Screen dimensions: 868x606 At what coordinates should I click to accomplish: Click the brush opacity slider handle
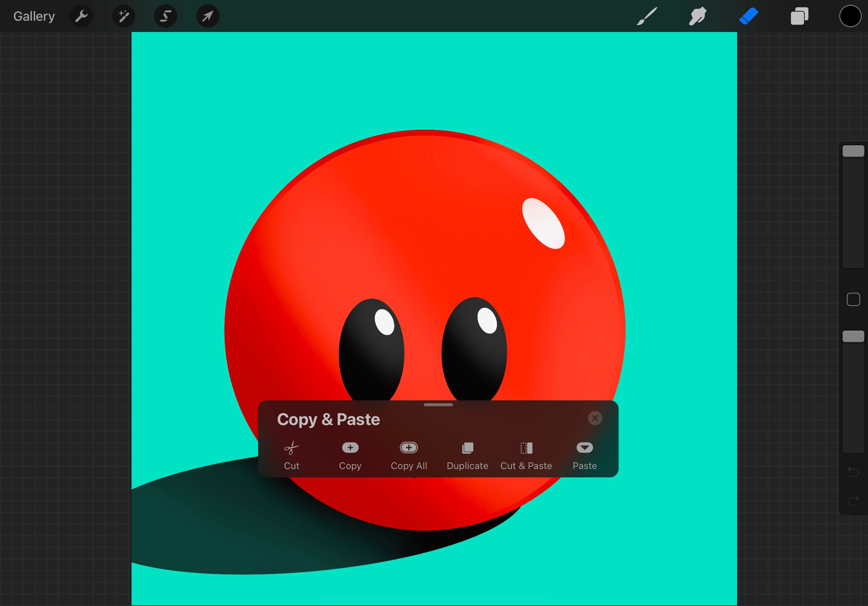click(853, 336)
